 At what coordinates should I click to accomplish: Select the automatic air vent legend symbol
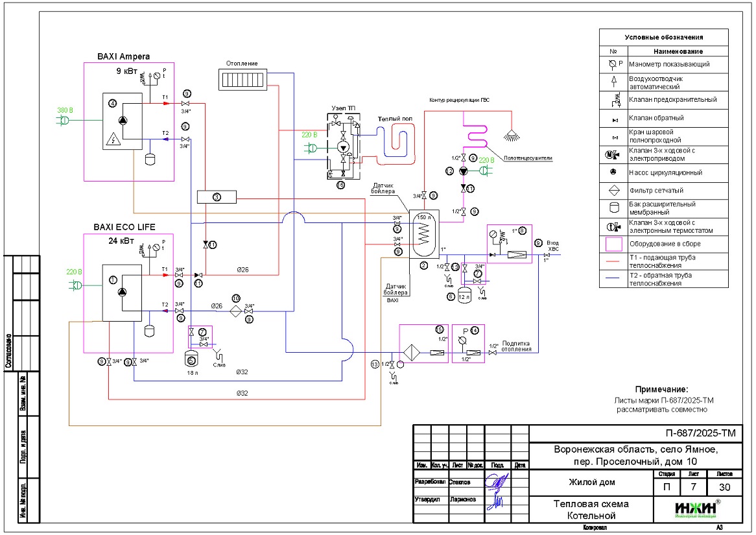(612, 82)
